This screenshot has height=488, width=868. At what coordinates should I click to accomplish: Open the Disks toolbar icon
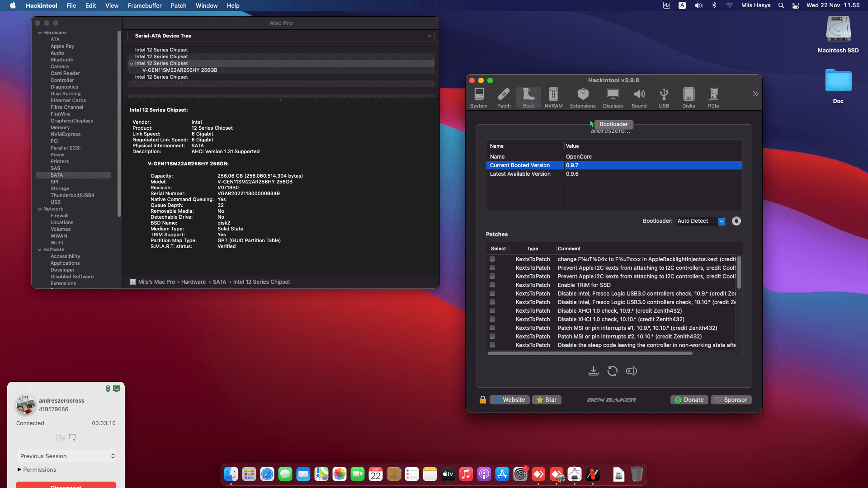tap(689, 98)
